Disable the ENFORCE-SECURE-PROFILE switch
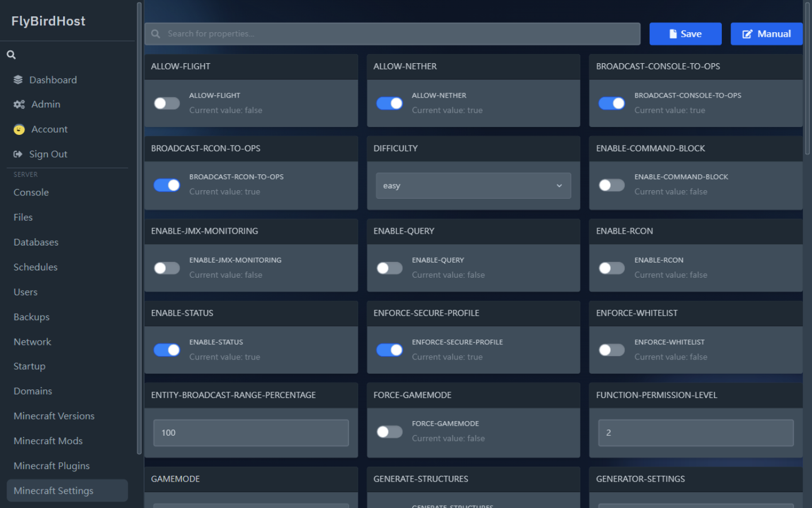Viewport: 812px width, 508px height. coord(390,350)
